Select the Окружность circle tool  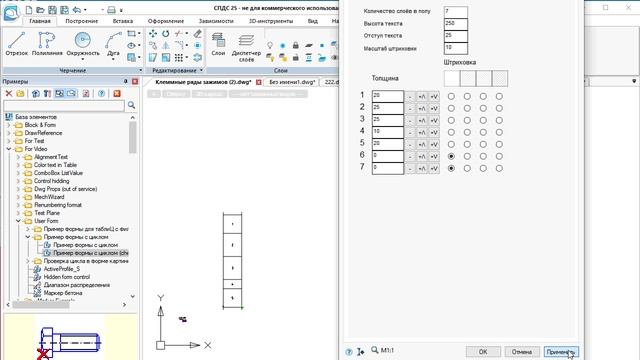pyautogui.click(x=83, y=44)
